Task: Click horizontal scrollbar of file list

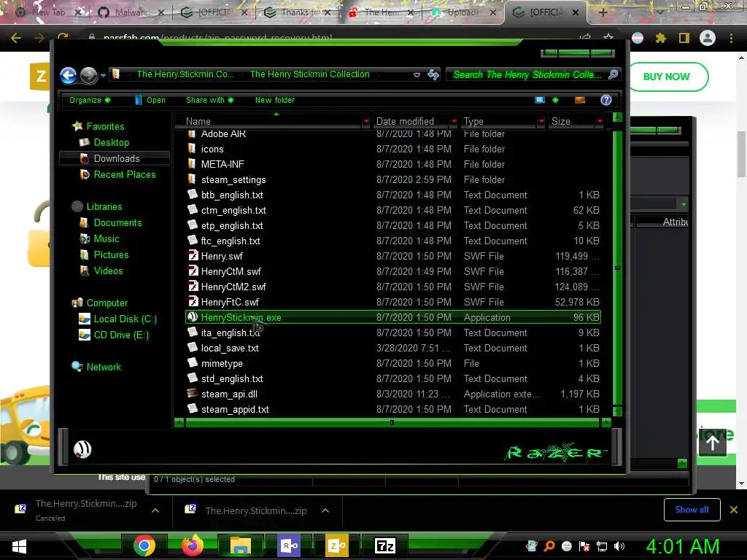Action: pos(392,422)
